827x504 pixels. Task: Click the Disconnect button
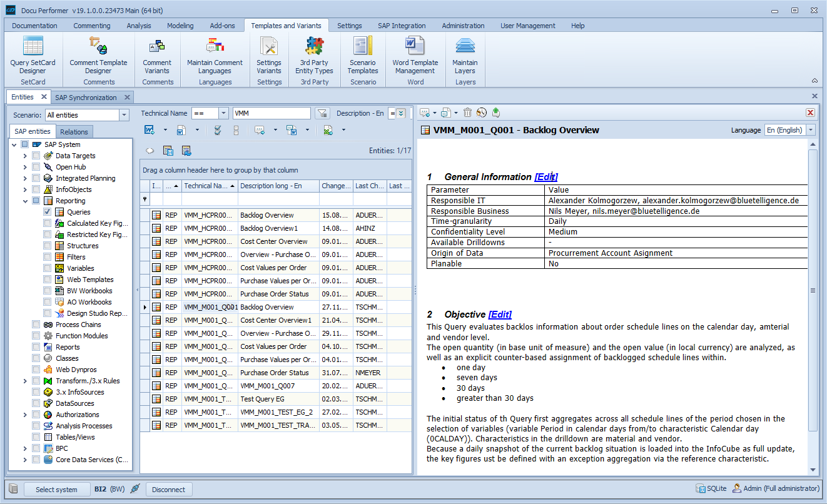click(x=168, y=490)
